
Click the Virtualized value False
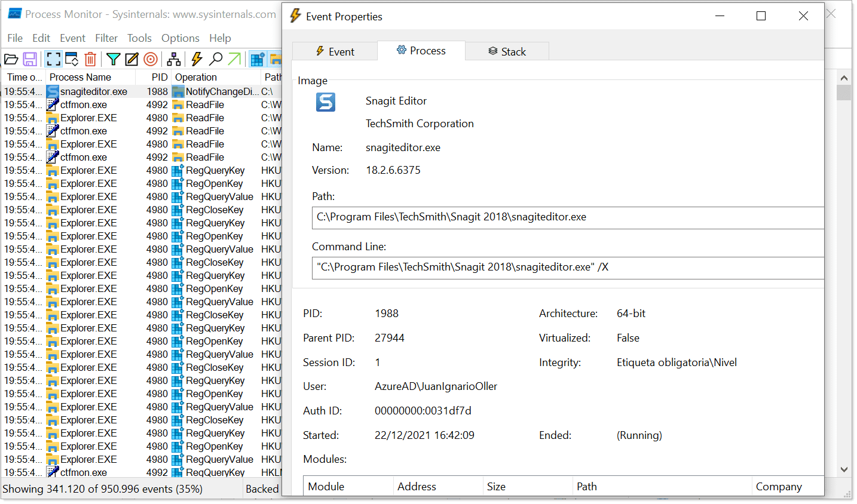pyautogui.click(x=628, y=338)
